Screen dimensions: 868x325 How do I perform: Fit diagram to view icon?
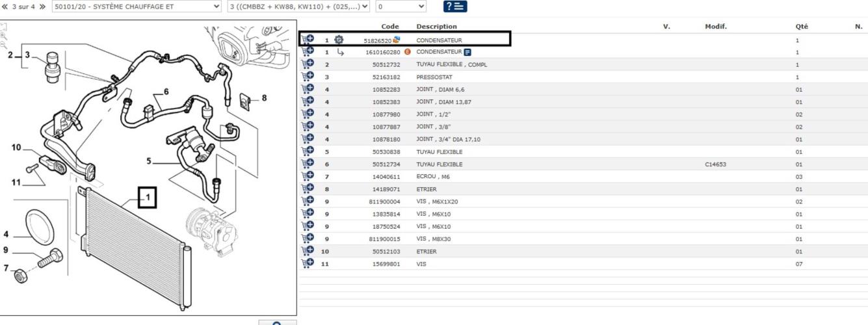[4, 27]
